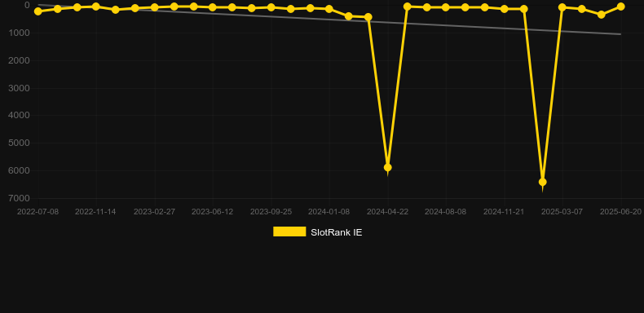Select the data point above 2023-09-25
Viewport: 644px width, 313px height.
[271, 7]
